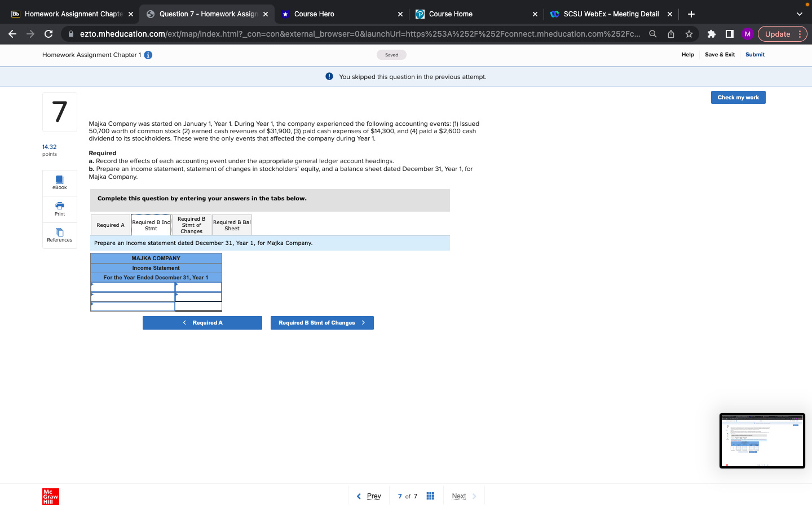
Task: Open the question navigation grid icon
Action: tap(430, 496)
